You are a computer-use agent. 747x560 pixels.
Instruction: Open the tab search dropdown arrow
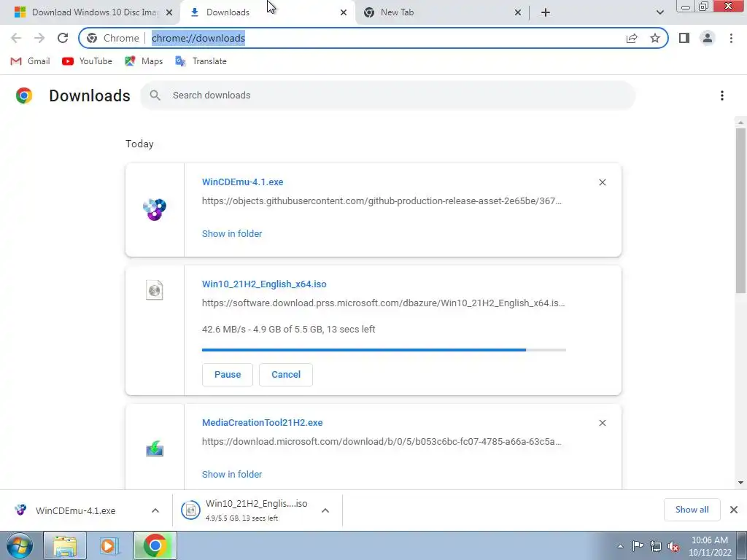(659, 12)
